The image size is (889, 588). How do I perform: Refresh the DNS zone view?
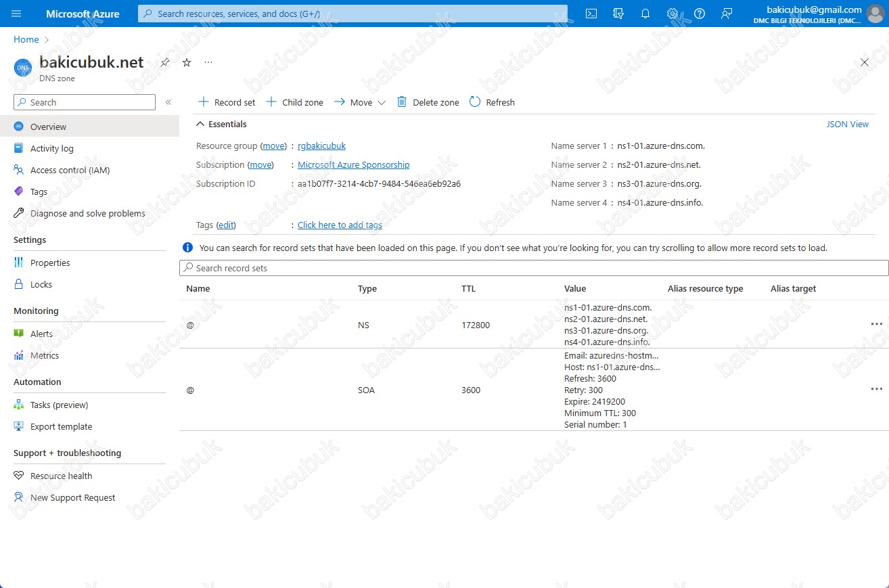coord(492,102)
